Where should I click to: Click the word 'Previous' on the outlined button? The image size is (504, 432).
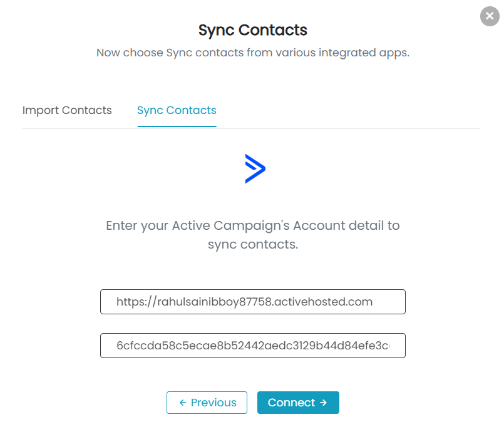coord(213,403)
